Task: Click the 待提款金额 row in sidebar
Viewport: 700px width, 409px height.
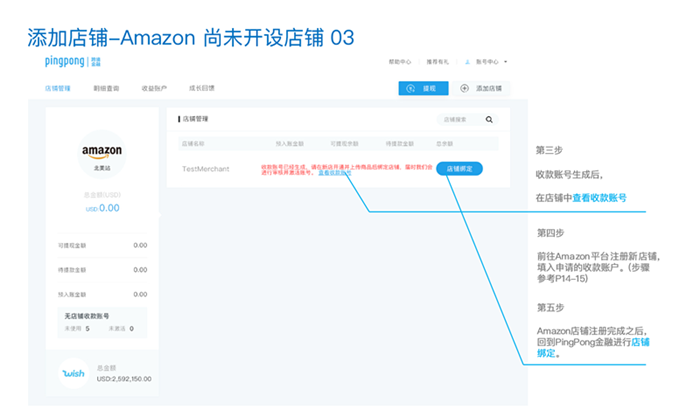Action: pos(102,270)
